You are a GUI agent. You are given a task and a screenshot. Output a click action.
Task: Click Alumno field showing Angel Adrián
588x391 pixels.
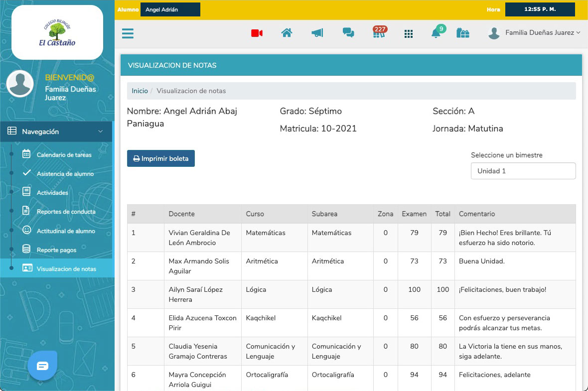170,9
